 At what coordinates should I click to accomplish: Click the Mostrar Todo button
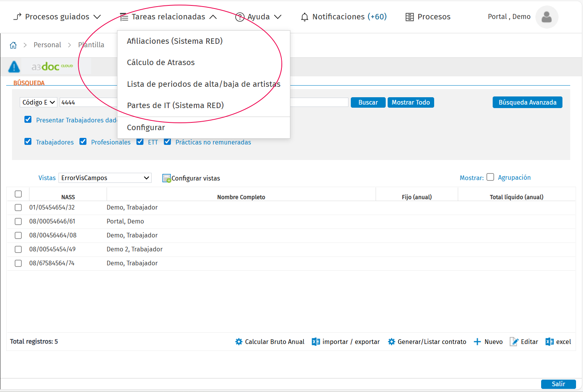[x=411, y=102]
